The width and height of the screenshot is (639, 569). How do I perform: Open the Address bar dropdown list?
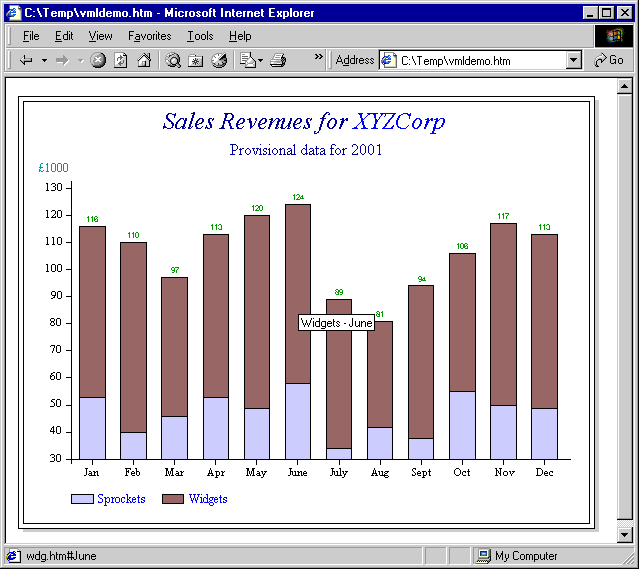coord(573,61)
